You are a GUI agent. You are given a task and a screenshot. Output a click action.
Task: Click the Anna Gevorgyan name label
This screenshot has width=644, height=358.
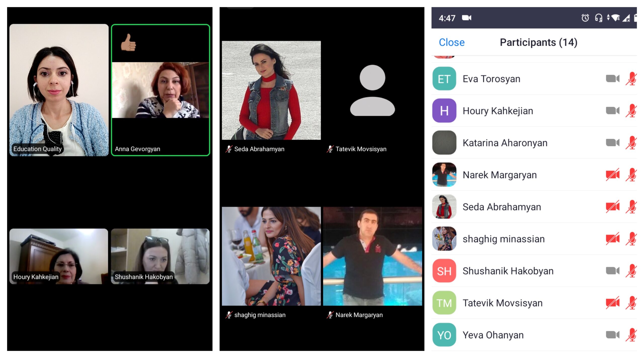click(137, 149)
